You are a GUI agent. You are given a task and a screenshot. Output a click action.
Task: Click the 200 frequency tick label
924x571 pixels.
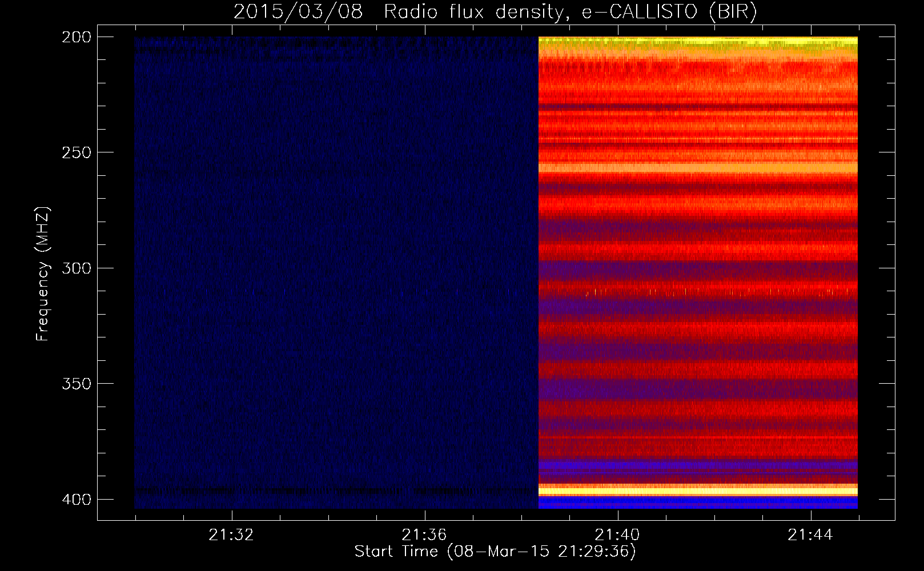[76, 37]
